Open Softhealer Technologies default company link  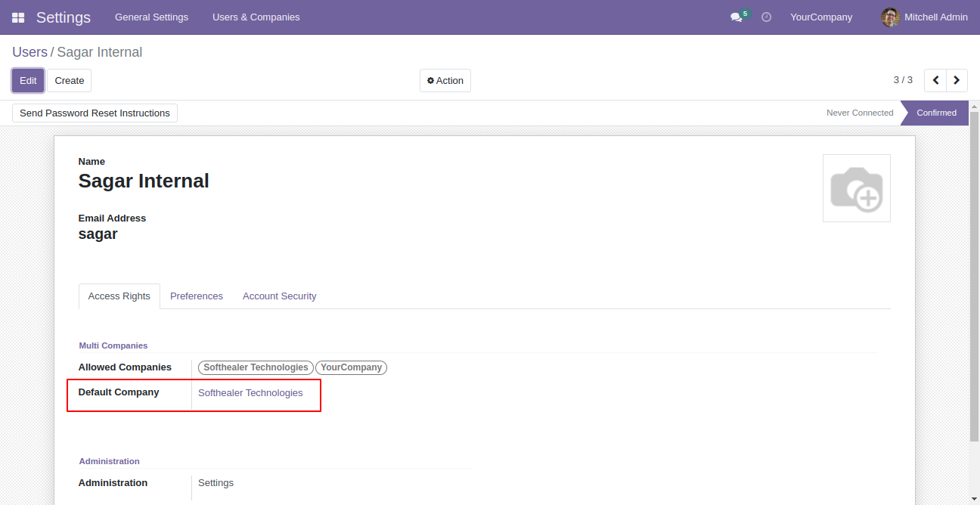(x=250, y=393)
